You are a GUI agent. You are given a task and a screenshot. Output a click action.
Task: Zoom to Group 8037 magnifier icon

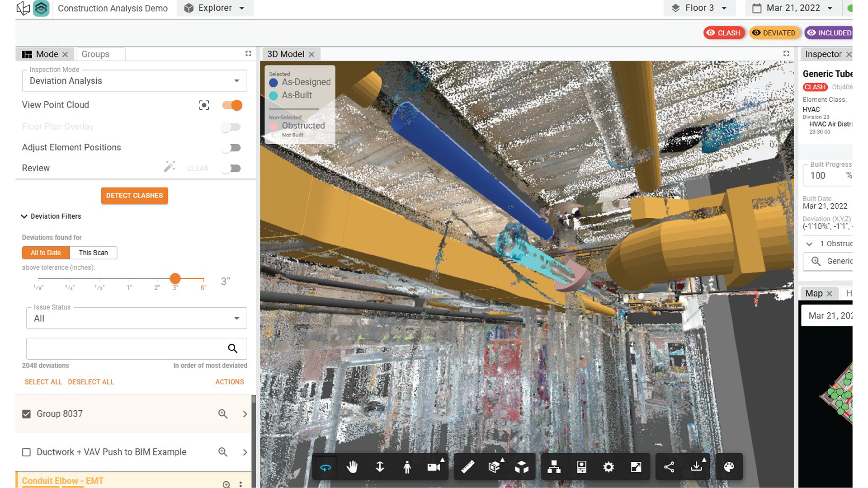(x=223, y=414)
